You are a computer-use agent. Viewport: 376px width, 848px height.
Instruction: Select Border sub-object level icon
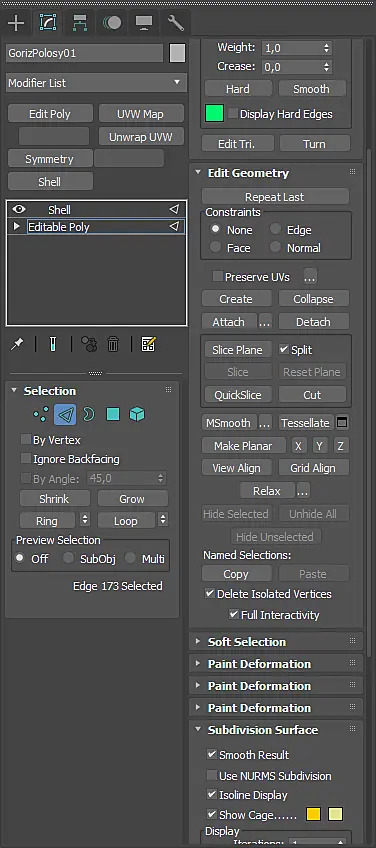[x=89, y=415]
